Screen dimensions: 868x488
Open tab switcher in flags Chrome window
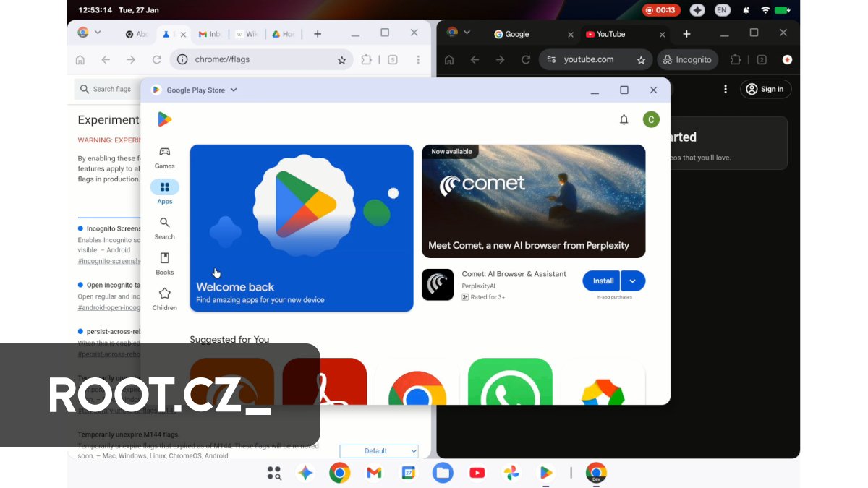(x=393, y=60)
